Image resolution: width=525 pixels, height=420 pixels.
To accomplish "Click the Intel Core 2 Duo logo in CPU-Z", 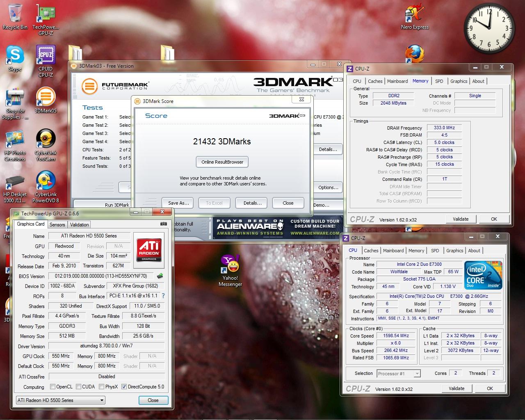I will click(x=483, y=275).
